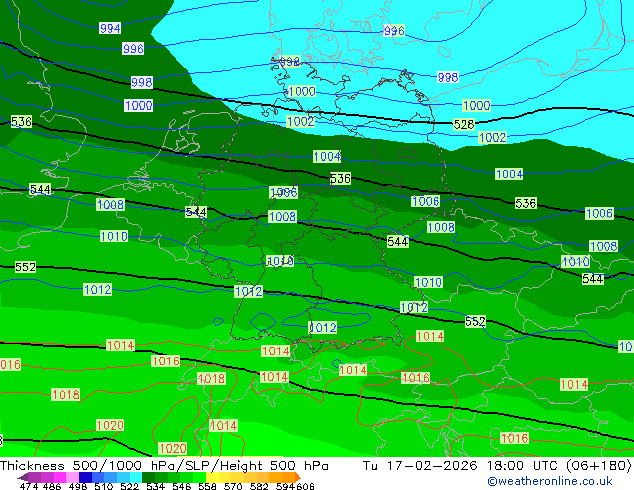Click the red 1014 label next to 1012 at right
634x490 pixels.
[x=430, y=336]
